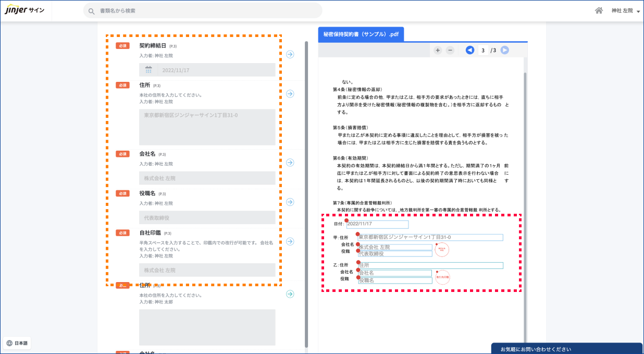This screenshot has height=354, width=644.
Task: Click the search magnifier icon
Action: (91, 10)
